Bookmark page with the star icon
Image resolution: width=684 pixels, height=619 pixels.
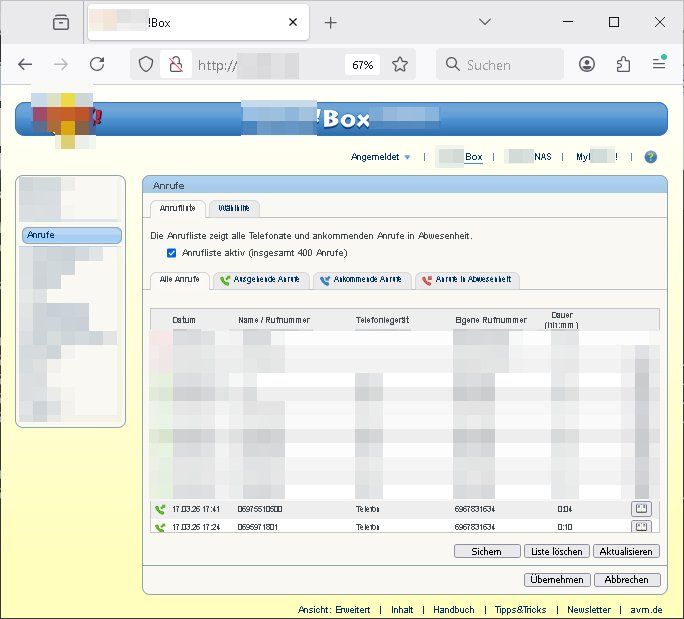pyautogui.click(x=400, y=64)
